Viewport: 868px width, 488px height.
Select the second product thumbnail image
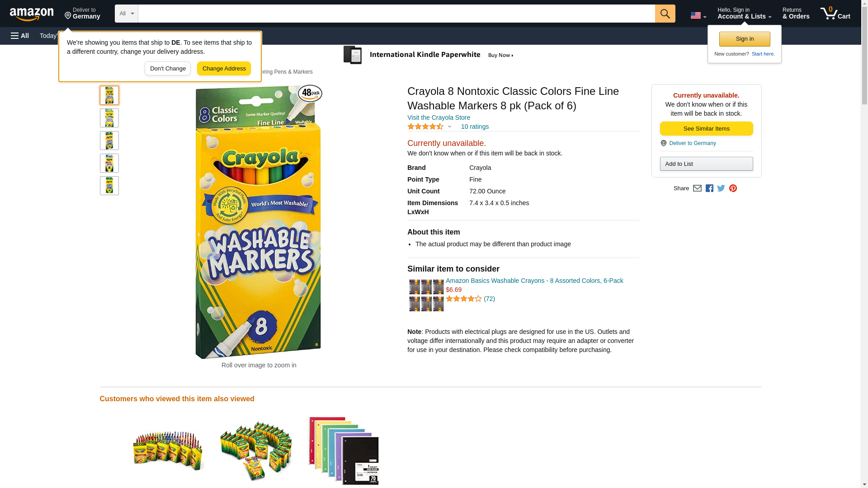(x=109, y=118)
